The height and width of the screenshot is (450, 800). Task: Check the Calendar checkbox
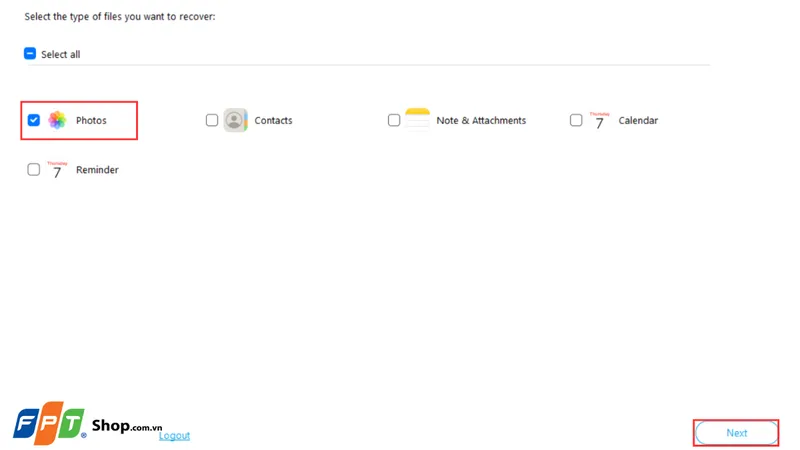click(576, 120)
